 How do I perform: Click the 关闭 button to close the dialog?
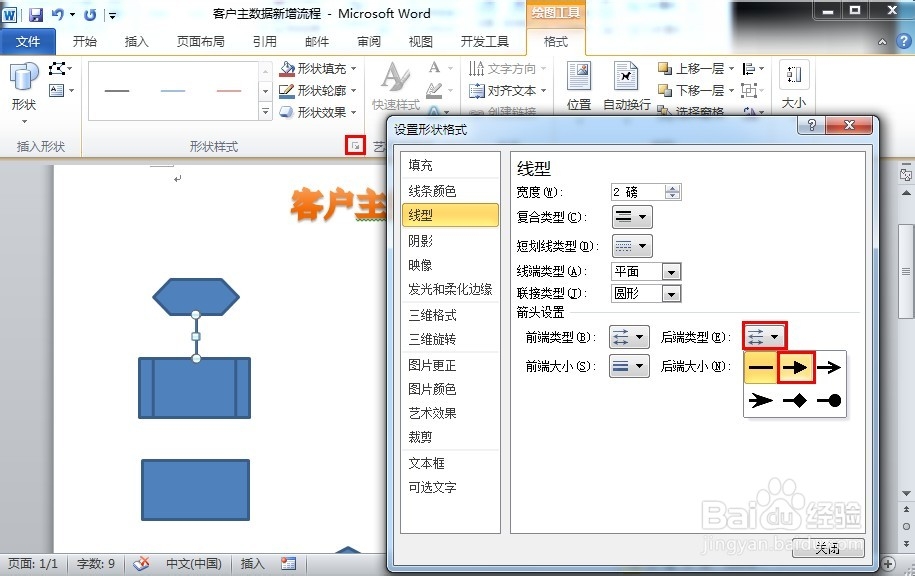[x=826, y=548]
